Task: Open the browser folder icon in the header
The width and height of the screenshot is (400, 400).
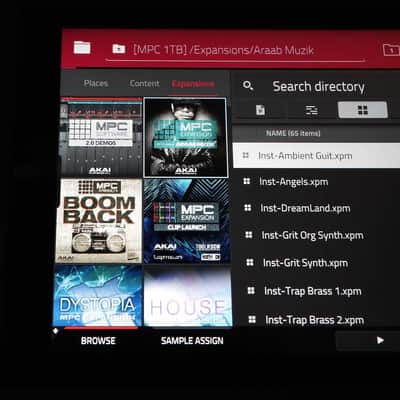Action: tap(82, 48)
